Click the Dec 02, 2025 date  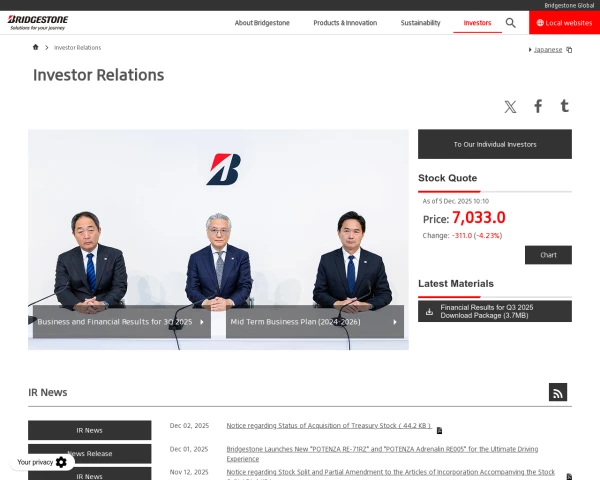(189, 426)
